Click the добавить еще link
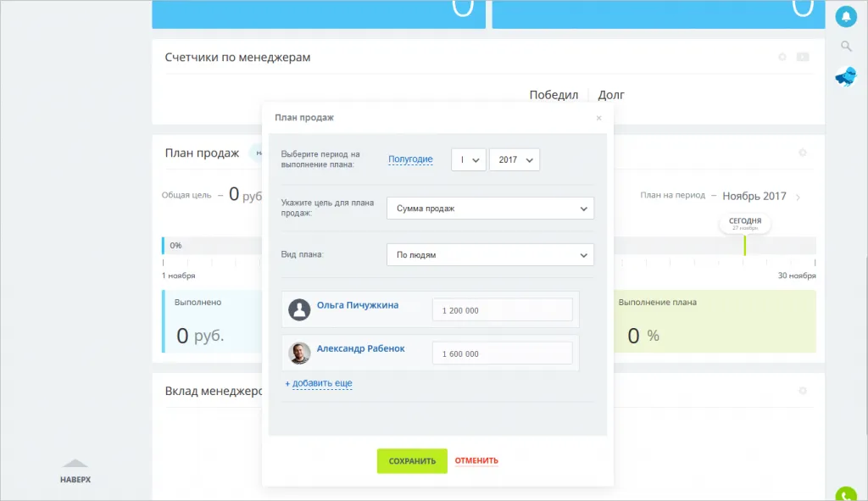Image resolution: width=868 pixels, height=501 pixels. (319, 384)
